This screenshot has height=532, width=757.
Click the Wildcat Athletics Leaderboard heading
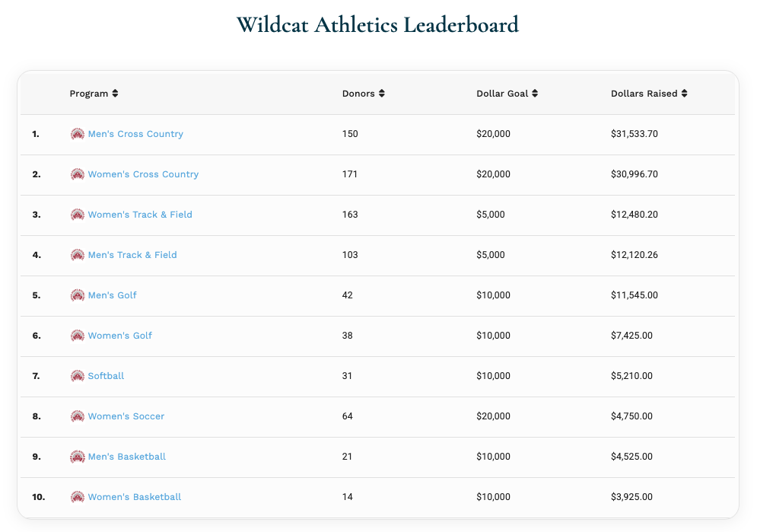[377, 24]
